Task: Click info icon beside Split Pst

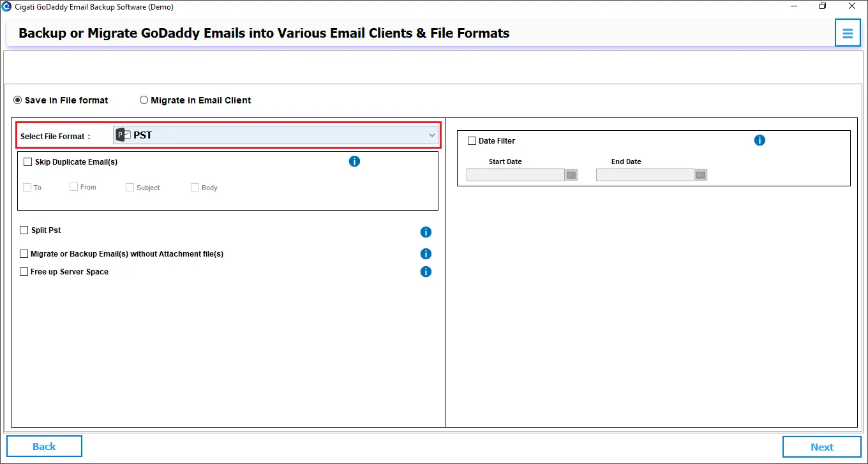Action: pos(426,232)
